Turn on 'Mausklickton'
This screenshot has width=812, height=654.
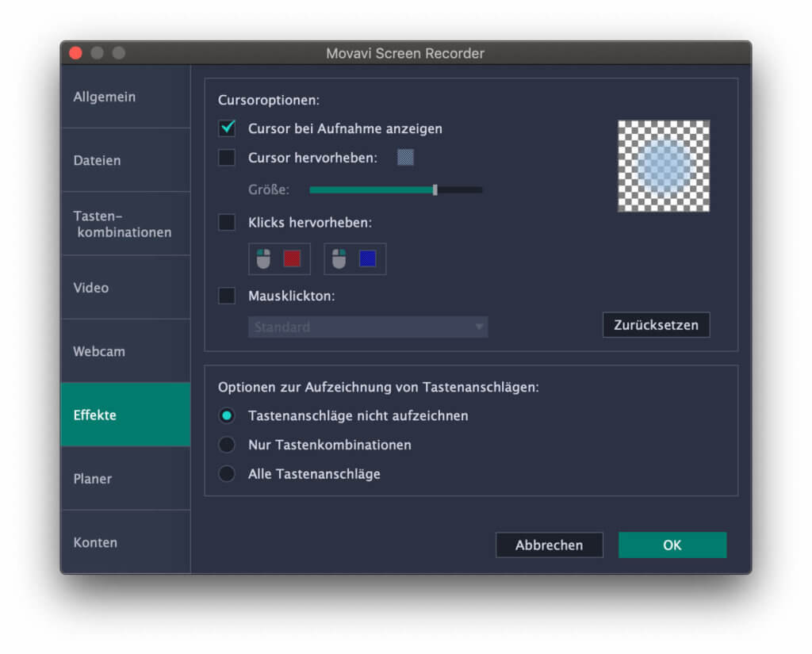click(x=226, y=296)
